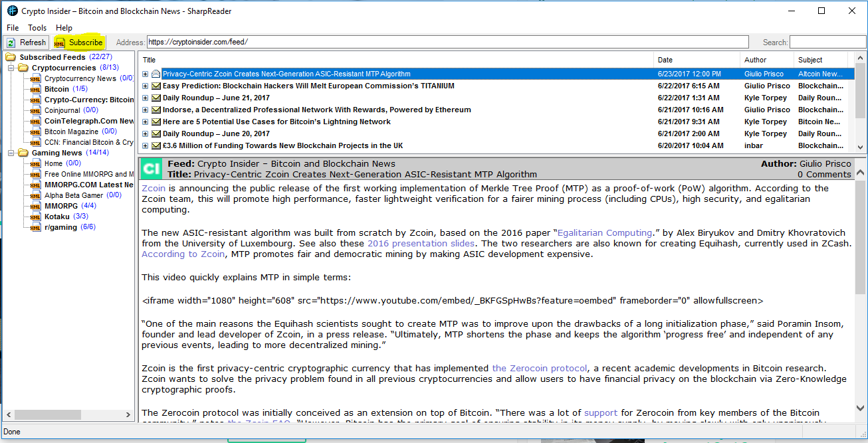Select the Subscribed Feeds folder icon
Image resolution: width=868 pixels, height=443 pixels.
11,57
